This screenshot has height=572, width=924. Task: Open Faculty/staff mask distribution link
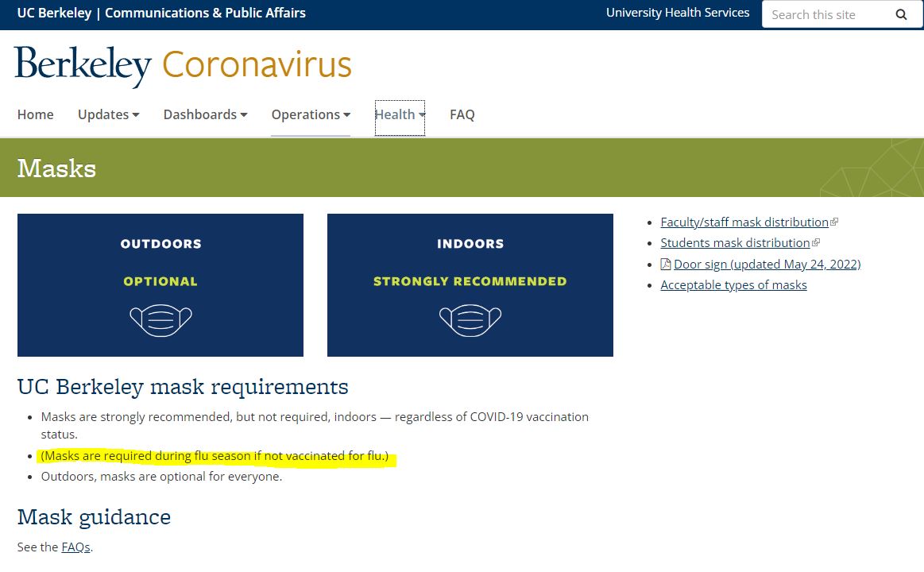744,222
